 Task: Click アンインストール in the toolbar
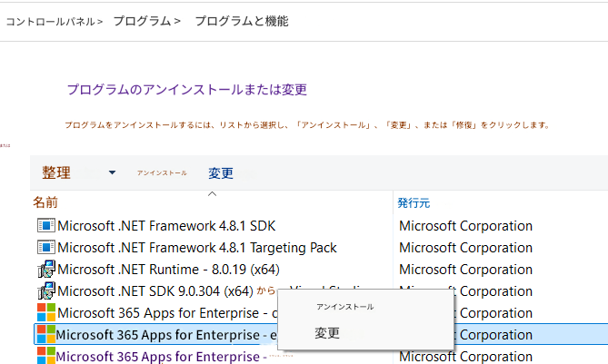pos(162,173)
